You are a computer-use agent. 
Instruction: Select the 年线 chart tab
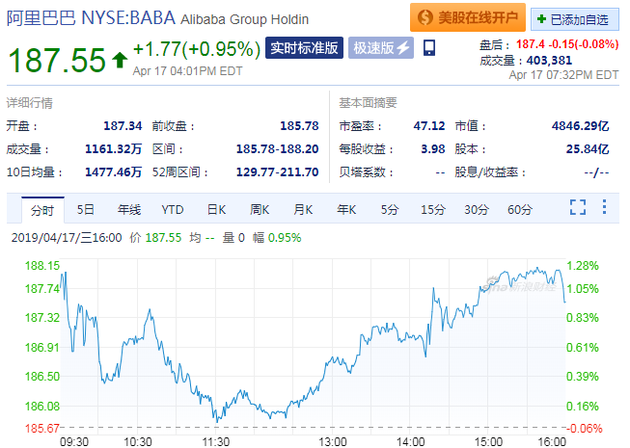coord(129,209)
